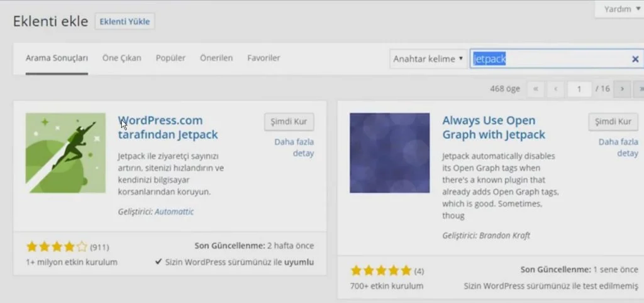644x303 pixels.
Task: Click the first page double-arrow button
Action: [535, 89]
